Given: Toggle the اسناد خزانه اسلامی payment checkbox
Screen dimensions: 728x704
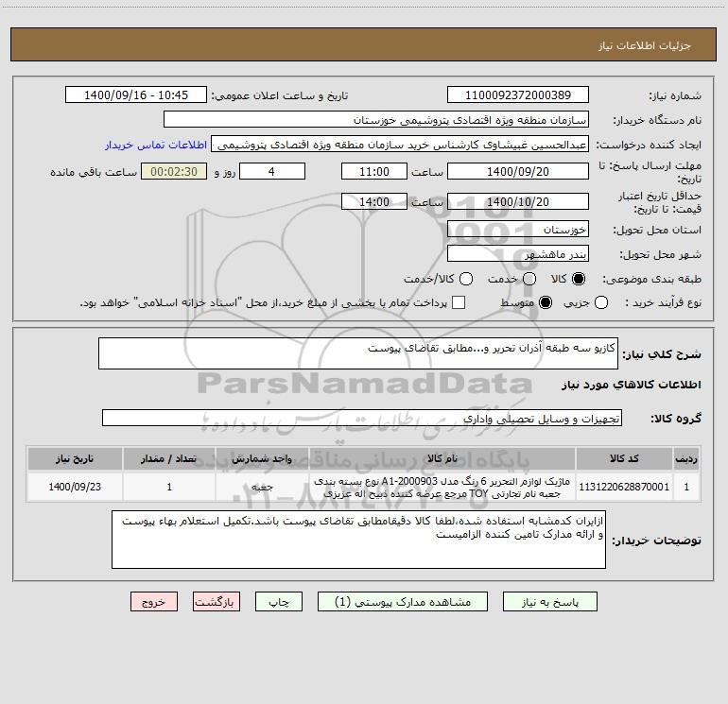Looking at the screenshot, I should click(x=459, y=302).
